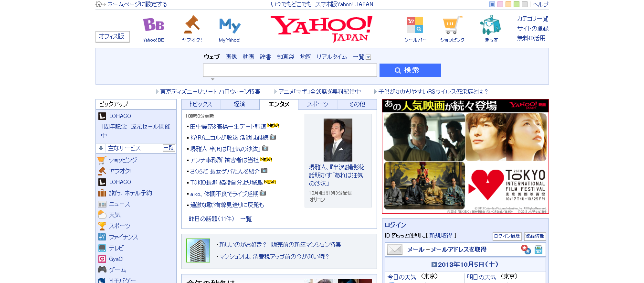Click ホームページに設定する link
The image size is (644, 283).
pos(137,4)
